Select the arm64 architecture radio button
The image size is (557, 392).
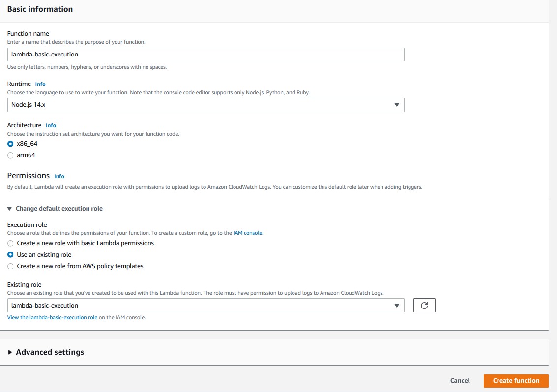[10, 155]
